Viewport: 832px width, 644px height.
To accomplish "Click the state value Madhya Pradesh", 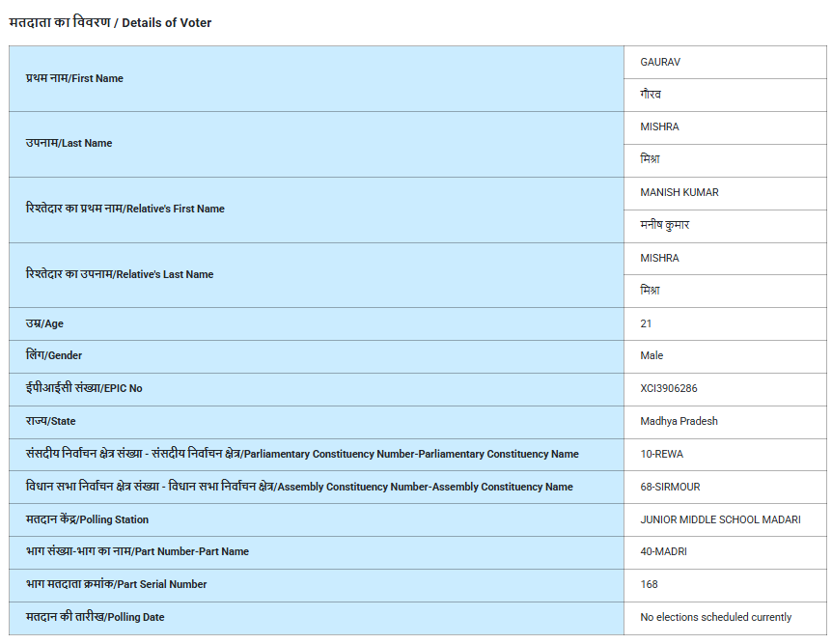I will click(x=679, y=421).
